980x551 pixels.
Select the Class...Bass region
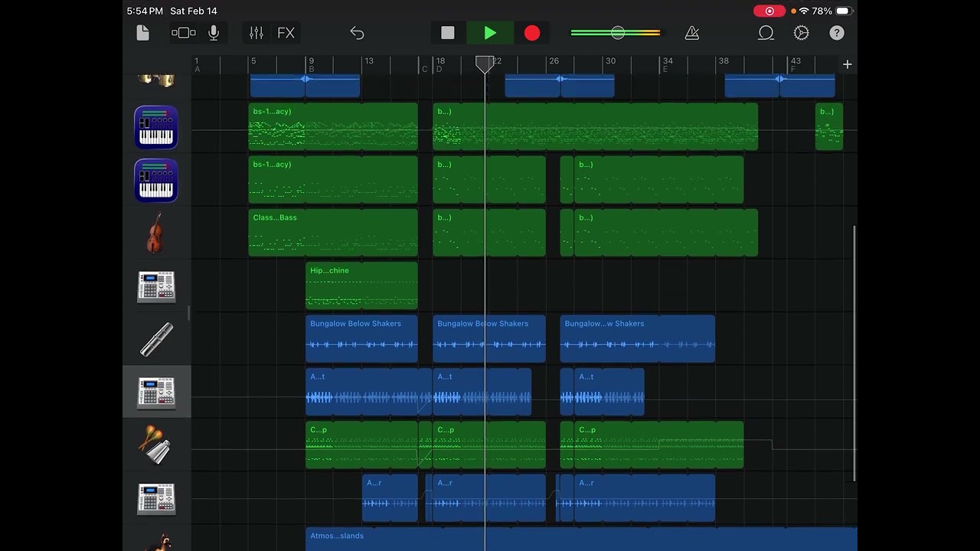(333, 233)
